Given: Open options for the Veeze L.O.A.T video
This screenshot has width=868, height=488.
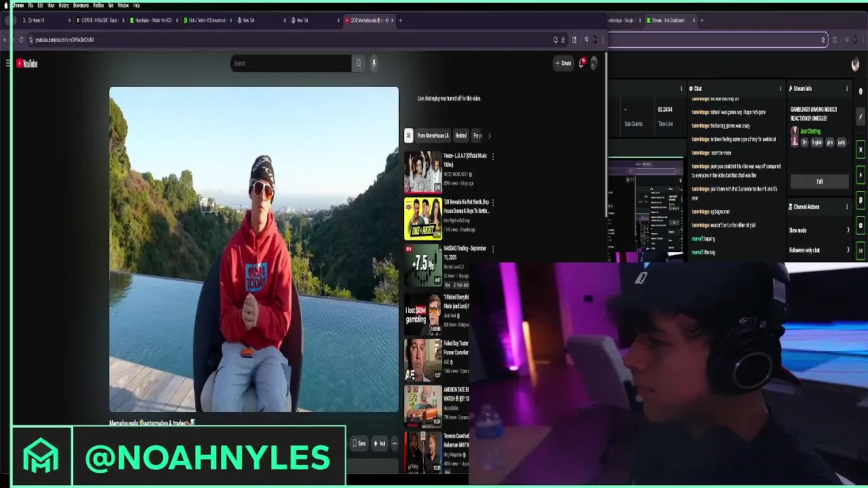Looking at the screenshot, I should tap(492, 157).
